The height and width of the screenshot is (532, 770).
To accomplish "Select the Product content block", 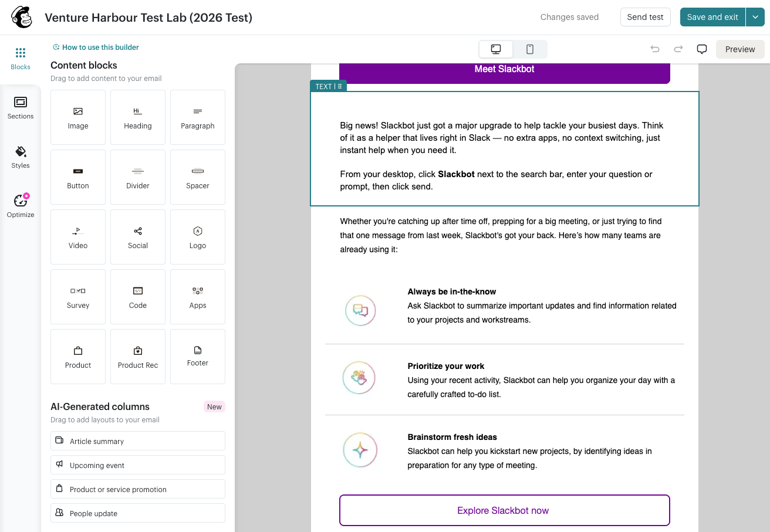I will tap(78, 357).
